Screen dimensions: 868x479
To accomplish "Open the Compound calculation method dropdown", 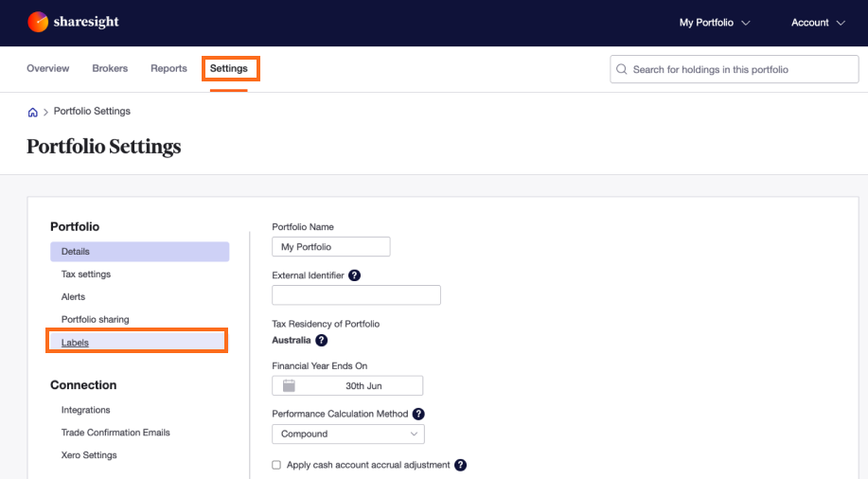I will 348,435.
